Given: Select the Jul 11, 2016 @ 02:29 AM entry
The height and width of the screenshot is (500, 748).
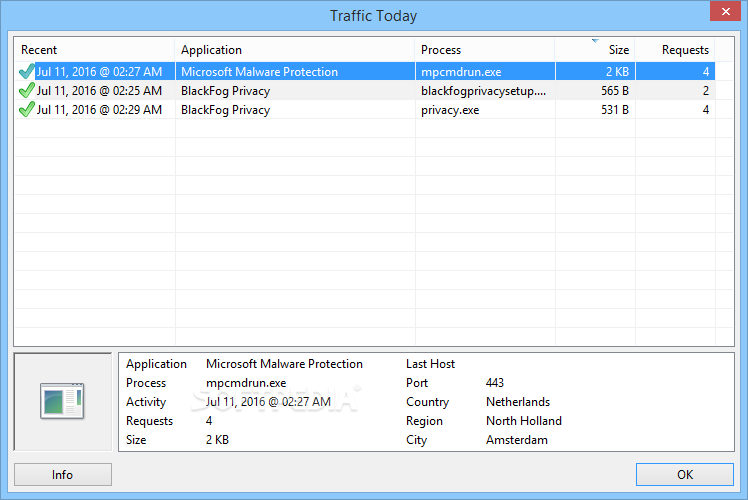Looking at the screenshot, I should 99,110.
